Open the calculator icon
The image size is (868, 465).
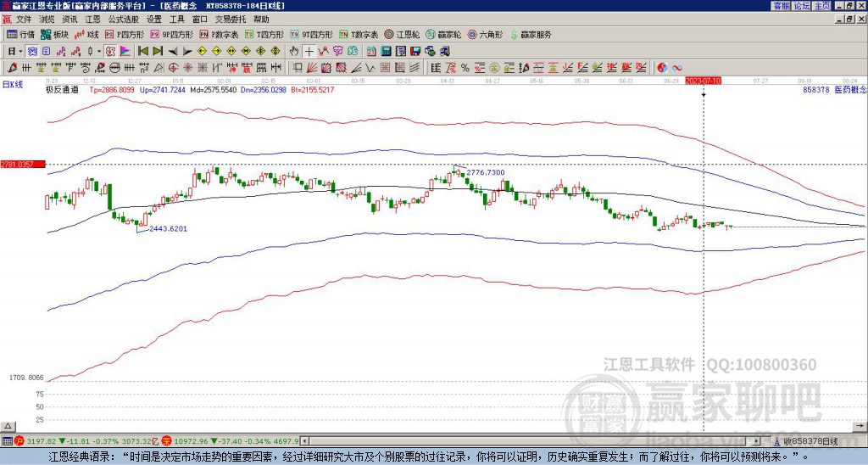point(387,52)
